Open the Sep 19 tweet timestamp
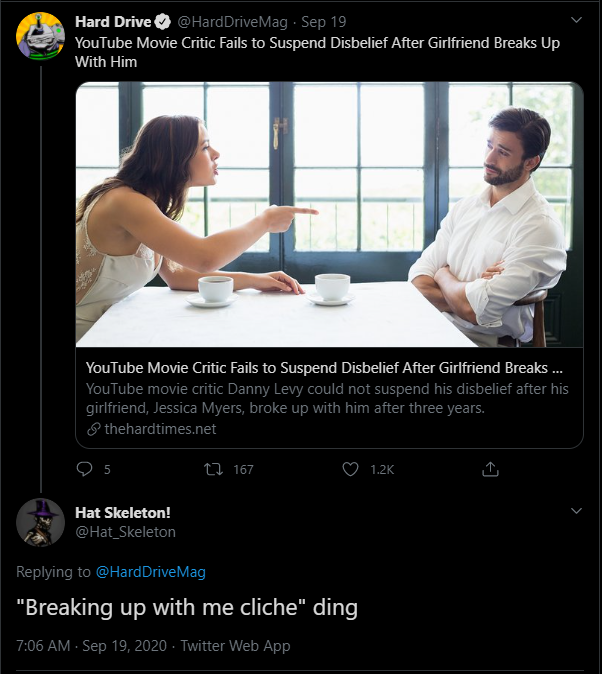This screenshot has width=602, height=674. (324, 22)
